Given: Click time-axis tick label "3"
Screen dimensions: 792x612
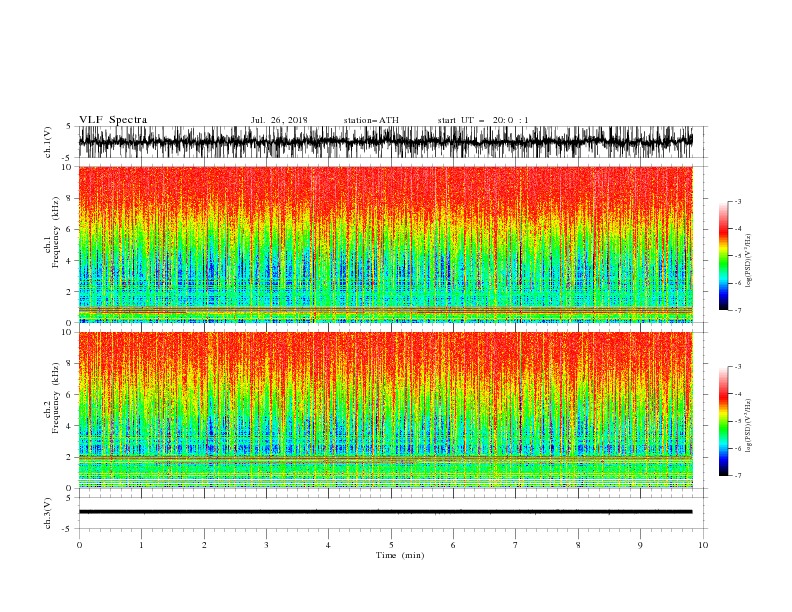Looking at the screenshot, I should (x=266, y=545).
